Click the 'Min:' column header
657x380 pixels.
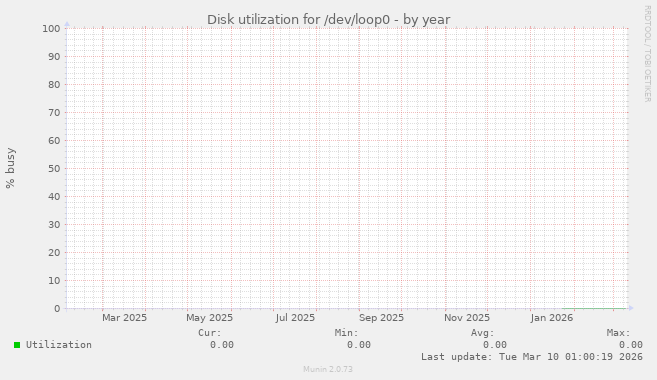(347, 333)
